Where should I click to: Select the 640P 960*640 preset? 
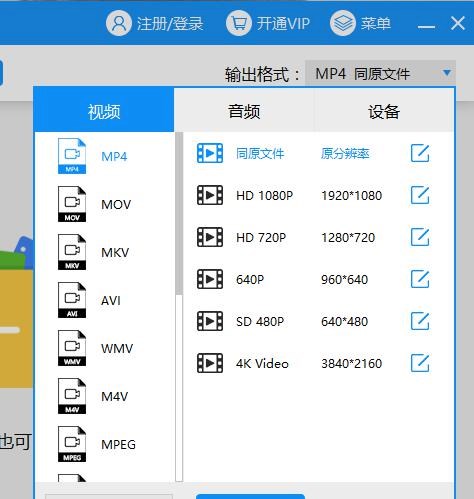pos(313,279)
